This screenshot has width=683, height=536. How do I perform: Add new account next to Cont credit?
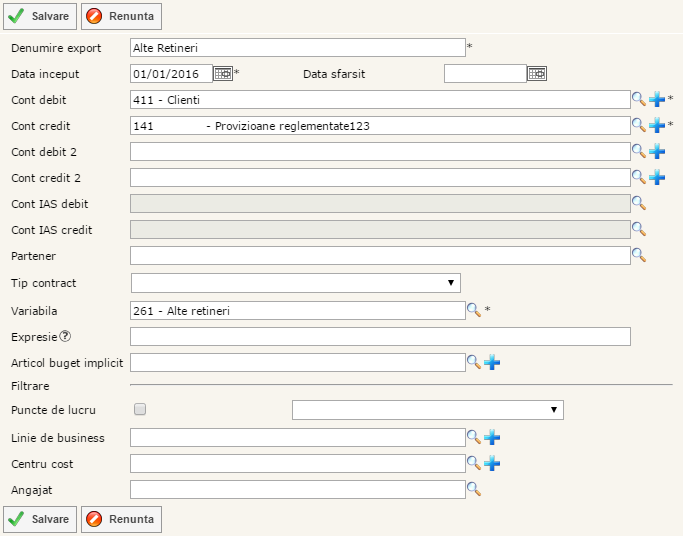657,125
